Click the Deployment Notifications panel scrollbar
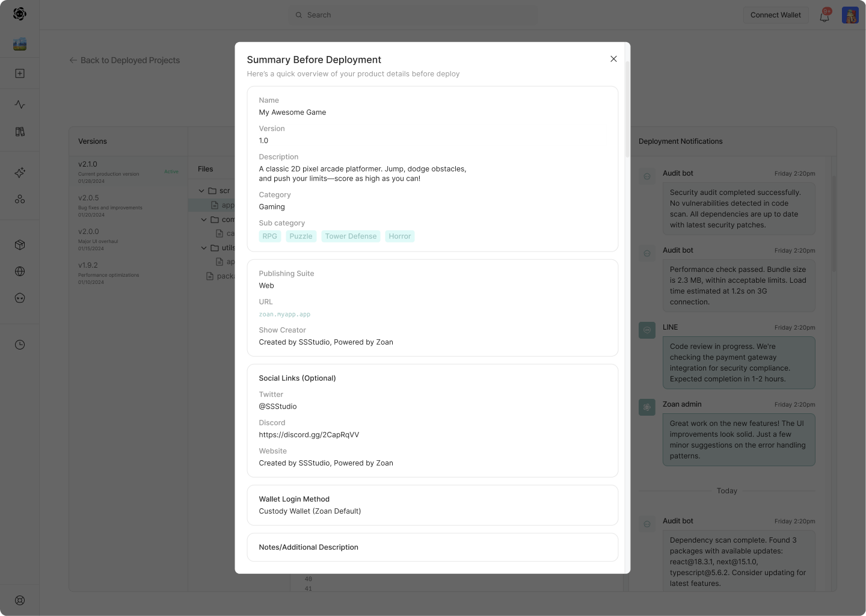Image resolution: width=866 pixels, height=616 pixels. (x=834, y=223)
